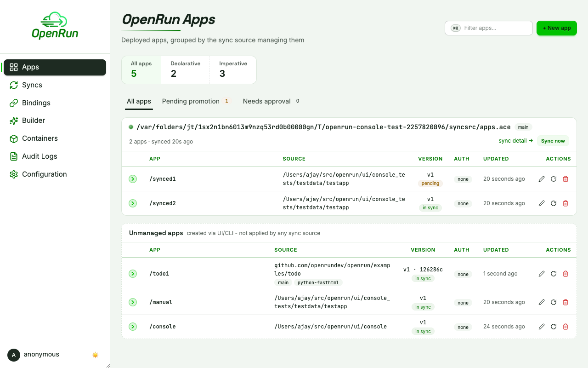Delete the /todo1 app
This screenshot has height=368, width=588.
point(565,274)
